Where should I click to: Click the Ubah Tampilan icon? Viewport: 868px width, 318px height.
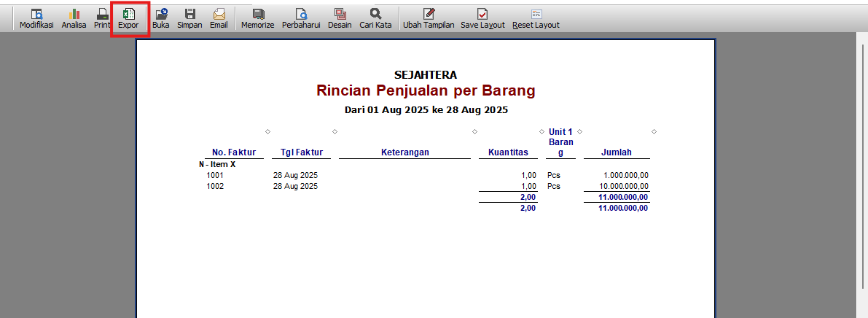pos(429,18)
